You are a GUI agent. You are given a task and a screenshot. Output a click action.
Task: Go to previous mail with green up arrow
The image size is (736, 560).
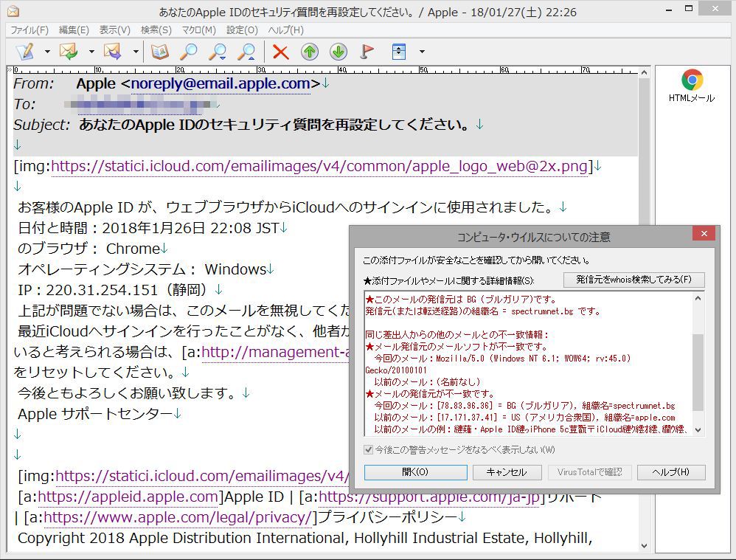pos(310,52)
